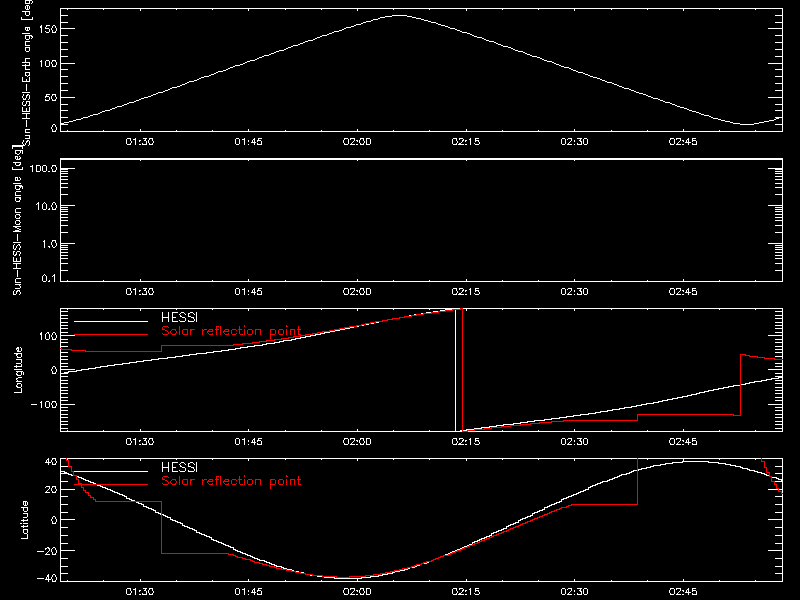Click the -40 tick on Latitude axis
Image resolution: width=800 pixels, height=600 pixels.
click(x=47, y=579)
